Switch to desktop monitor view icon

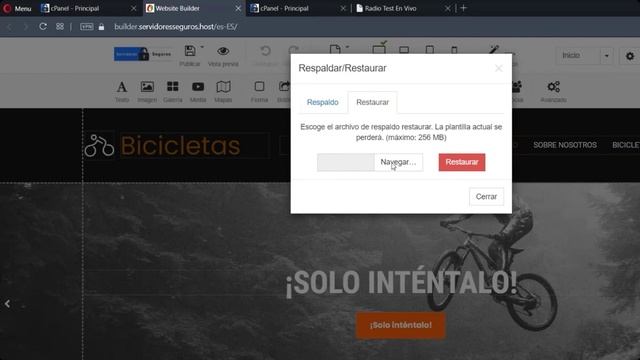pyautogui.click(x=379, y=49)
